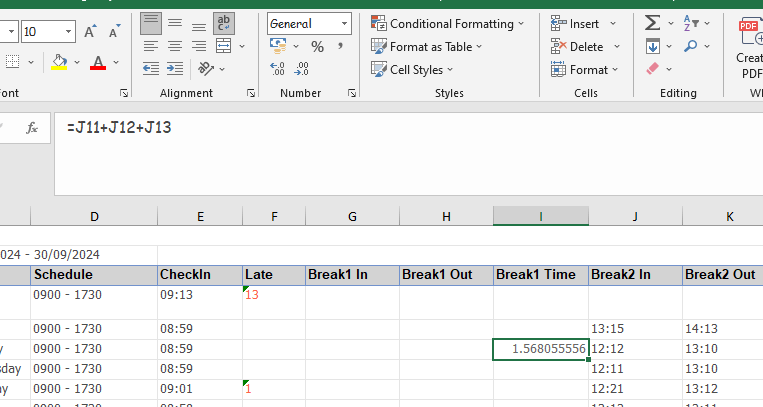Align text left
Image resolution: width=763 pixels, height=407 pixels.
pos(151,46)
